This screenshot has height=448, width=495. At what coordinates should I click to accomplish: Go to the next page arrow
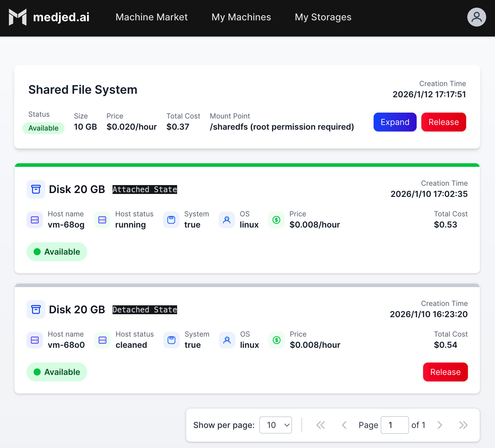(440, 425)
